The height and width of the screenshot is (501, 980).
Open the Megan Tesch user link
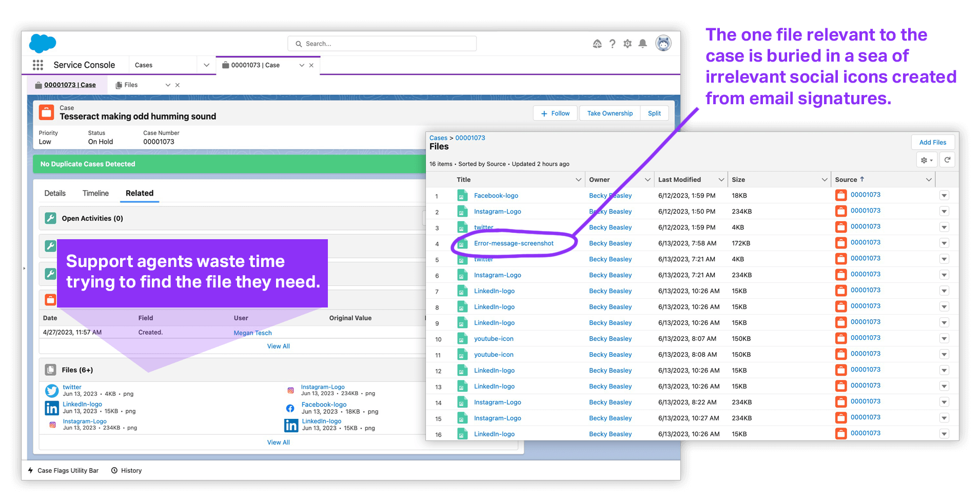[253, 333]
